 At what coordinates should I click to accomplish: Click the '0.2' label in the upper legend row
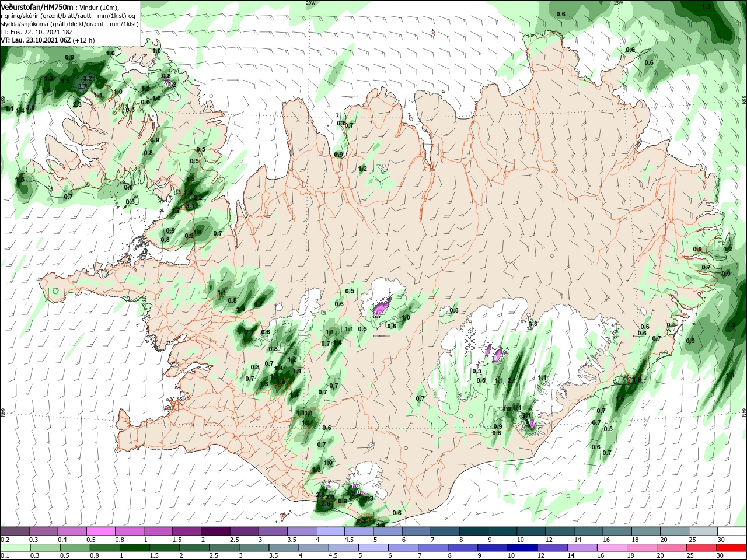click(x=5, y=540)
